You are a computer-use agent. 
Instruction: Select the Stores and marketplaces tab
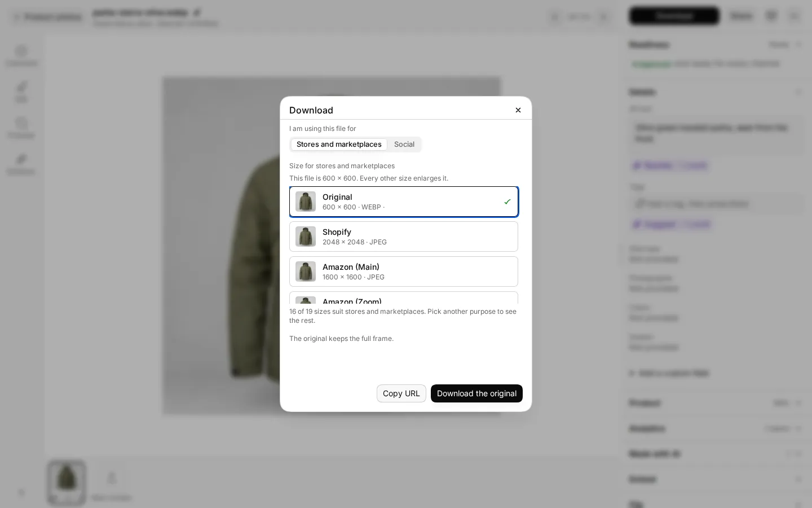[x=339, y=144]
